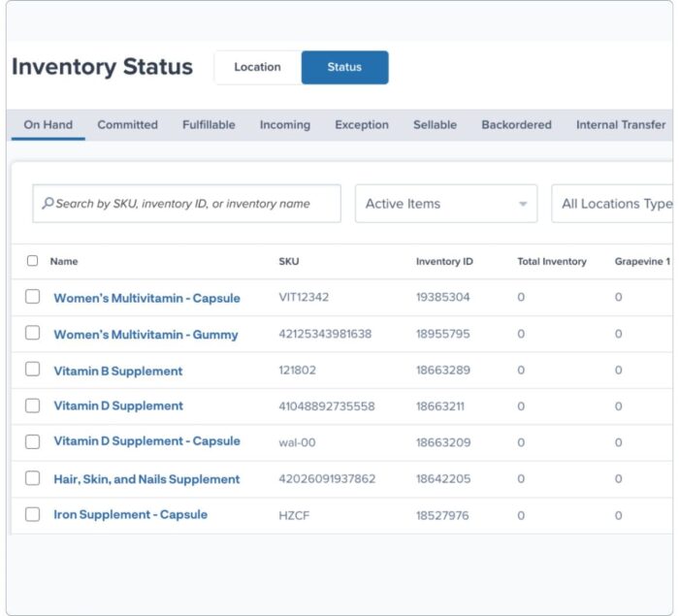
Task: Switch to the Location view button
Action: point(257,67)
